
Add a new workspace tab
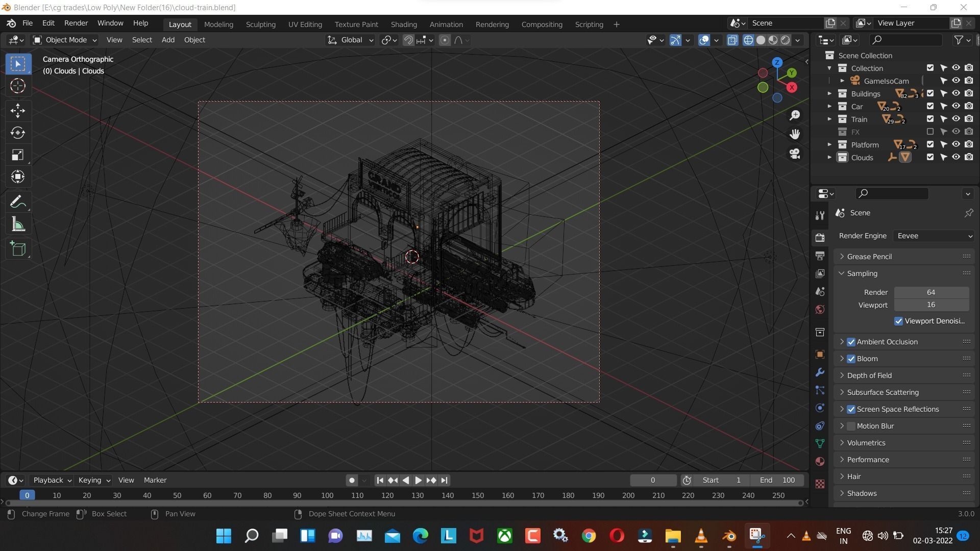tap(616, 24)
